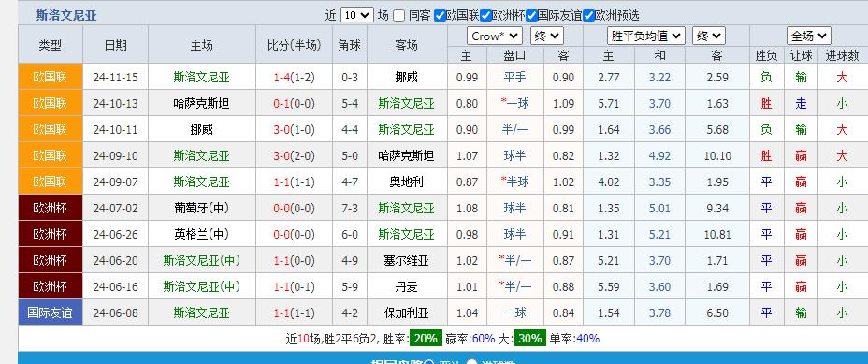Click the 5.21 draw odds in 24-06-26 row

point(659,234)
